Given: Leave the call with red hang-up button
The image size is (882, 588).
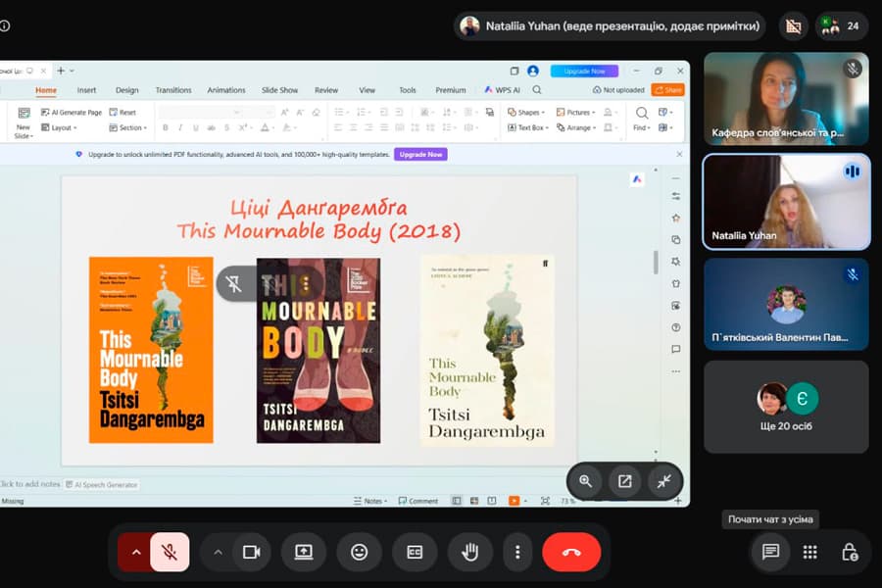Looking at the screenshot, I should point(571,552).
